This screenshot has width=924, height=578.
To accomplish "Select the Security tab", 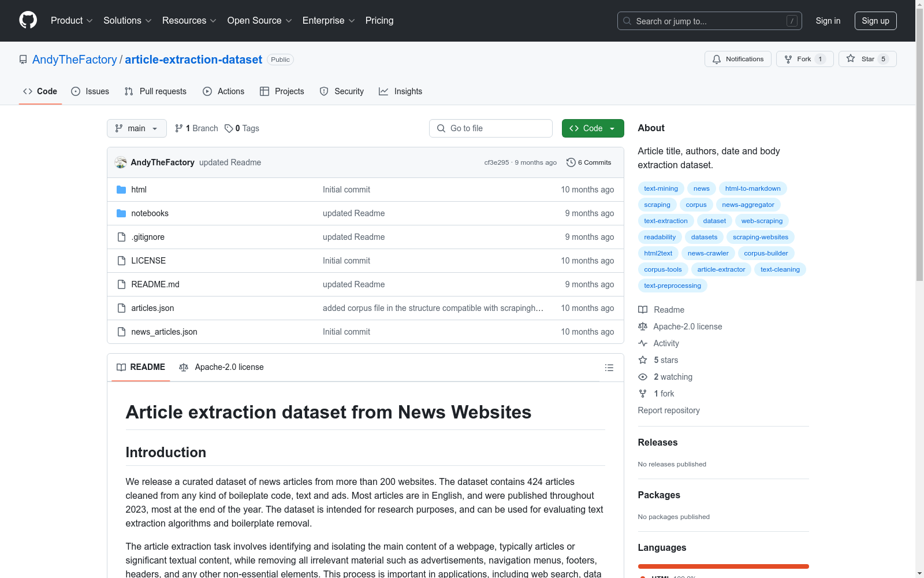I will tap(342, 91).
